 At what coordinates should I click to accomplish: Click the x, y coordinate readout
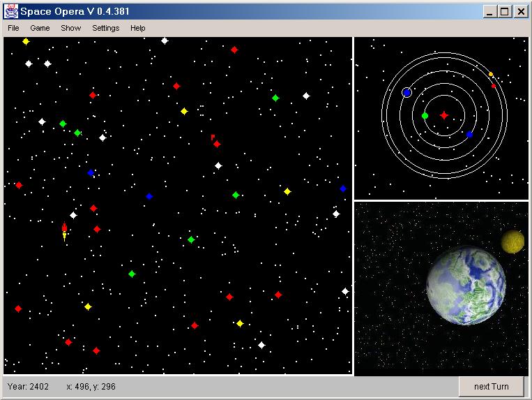coord(91,386)
